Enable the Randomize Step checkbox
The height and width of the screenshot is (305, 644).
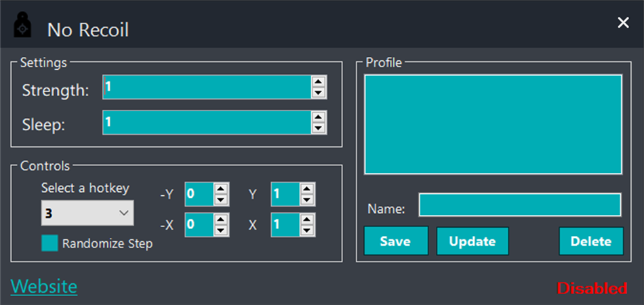tap(49, 243)
